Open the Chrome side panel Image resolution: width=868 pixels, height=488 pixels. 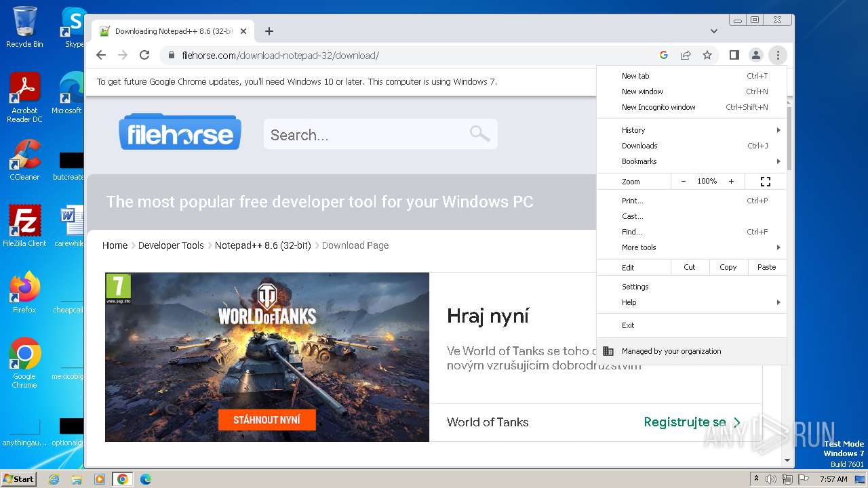click(734, 55)
